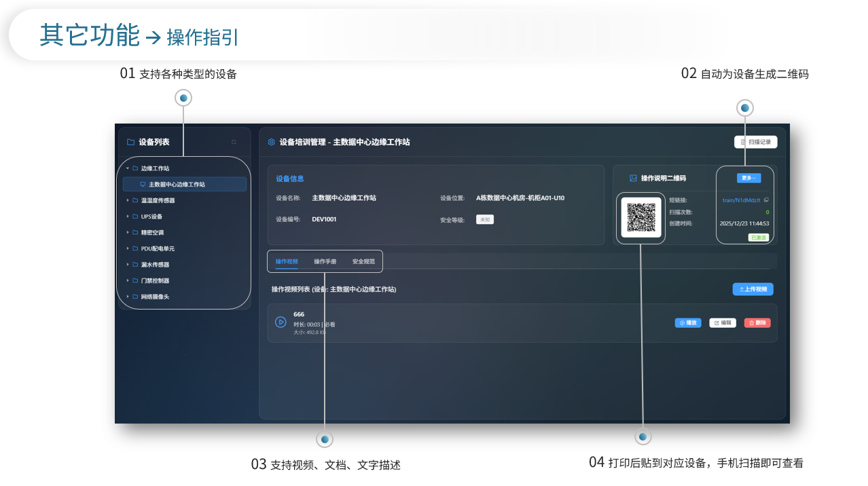Click the 编辑 button for video 666

coord(723,323)
